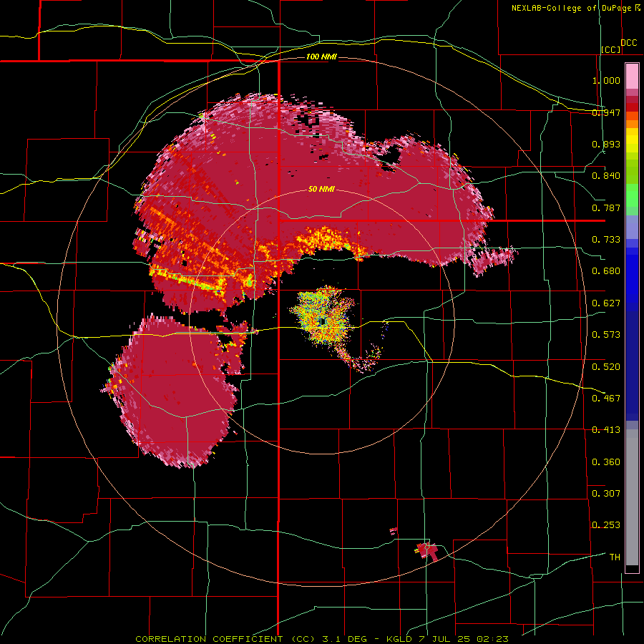Viewport: 644px width, 644px height.
Task: Click the 100 NMI range ring label
Action: [x=321, y=57]
